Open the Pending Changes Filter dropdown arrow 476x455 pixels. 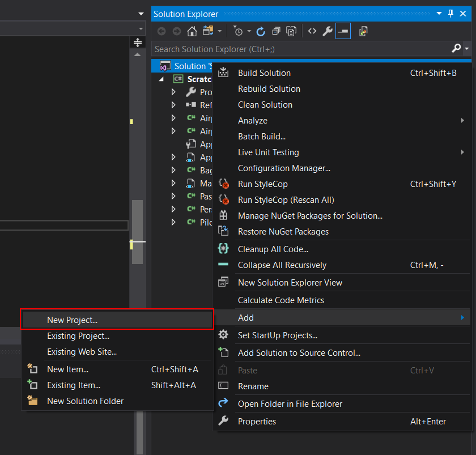(249, 31)
